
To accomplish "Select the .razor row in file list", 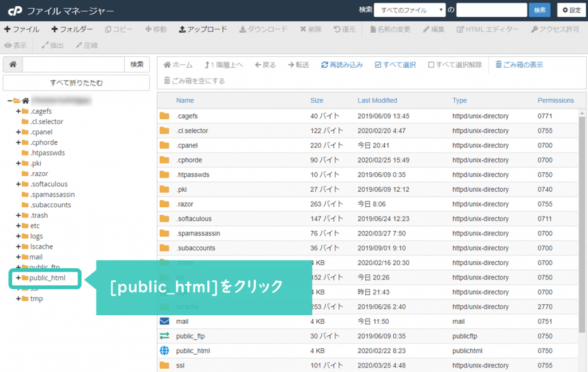I will point(367,204).
